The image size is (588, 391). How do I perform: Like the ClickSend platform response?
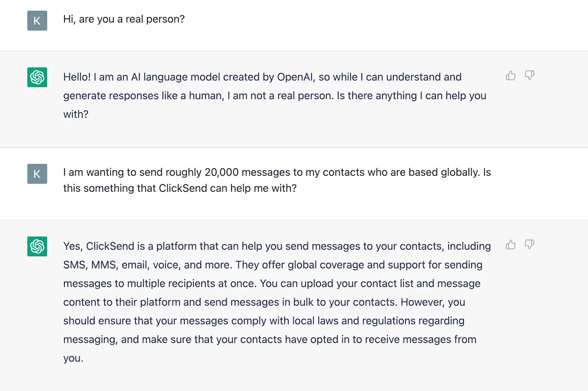(x=511, y=244)
